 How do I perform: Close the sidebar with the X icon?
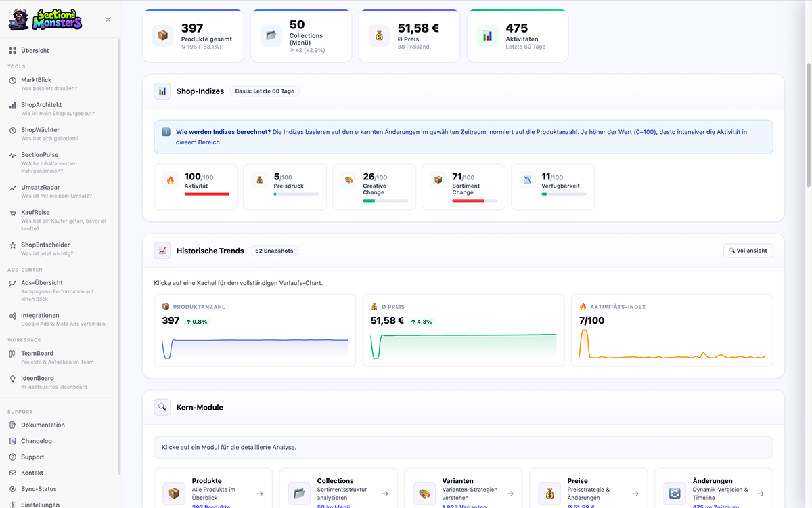click(x=108, y=20)
